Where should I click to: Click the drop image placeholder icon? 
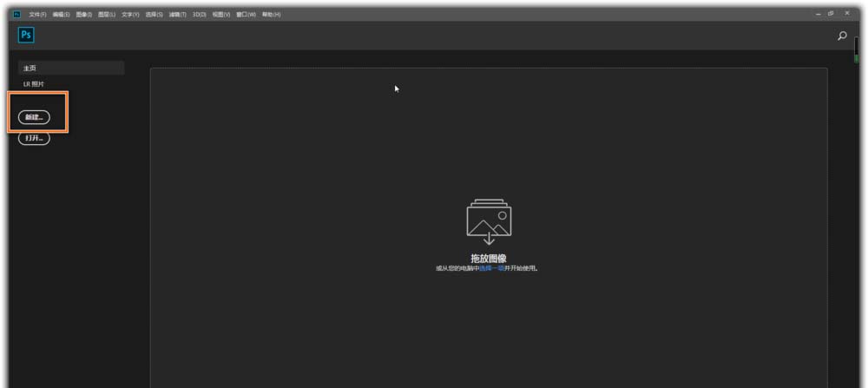489,221
